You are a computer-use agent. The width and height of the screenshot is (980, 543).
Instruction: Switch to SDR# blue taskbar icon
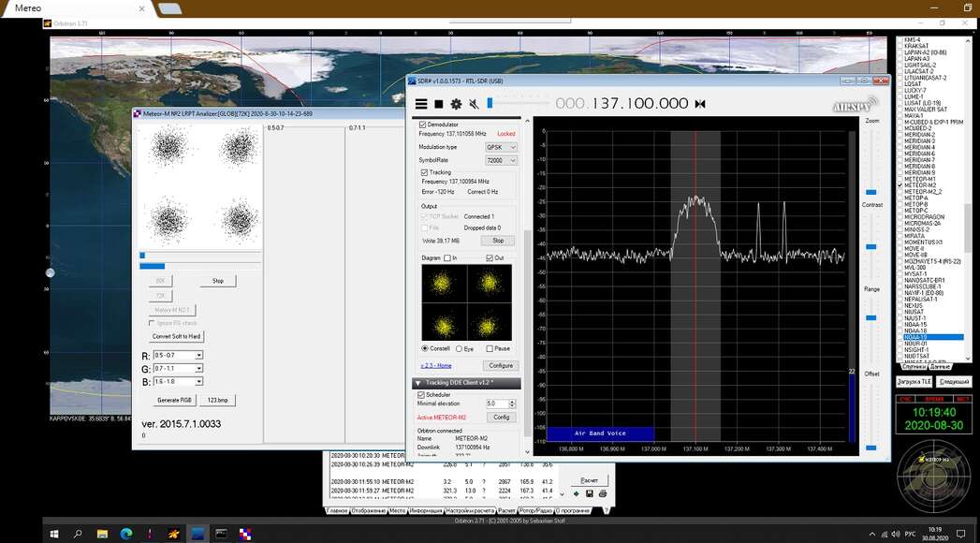(x=197, y=534)
